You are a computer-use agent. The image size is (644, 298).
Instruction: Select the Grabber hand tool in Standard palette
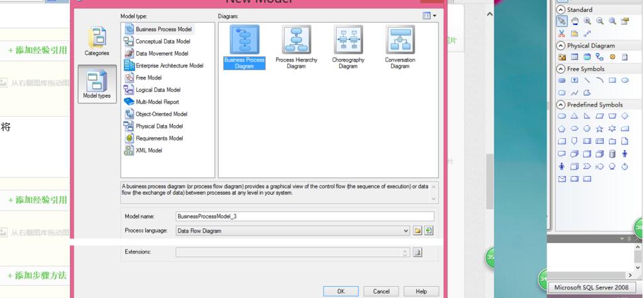tap(574, 21)
